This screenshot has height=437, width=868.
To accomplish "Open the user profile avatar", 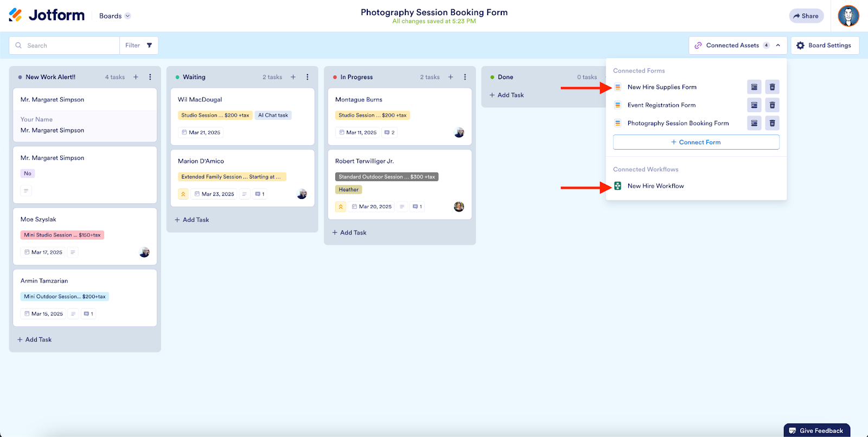I will (848, 16).
